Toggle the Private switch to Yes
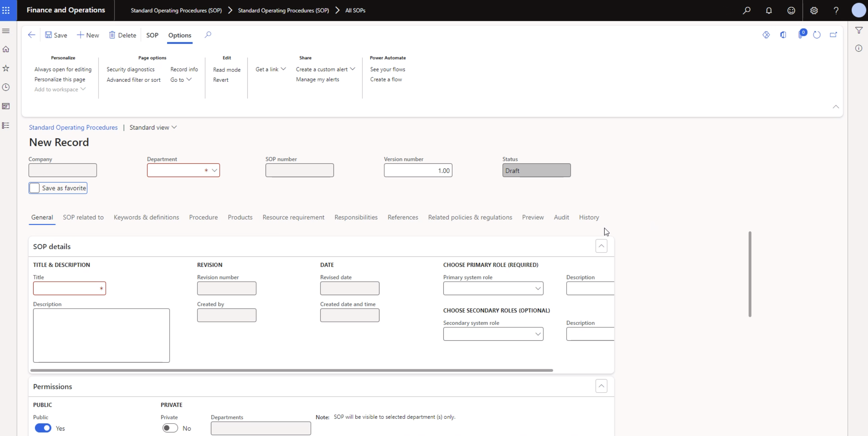 (170, 428)
